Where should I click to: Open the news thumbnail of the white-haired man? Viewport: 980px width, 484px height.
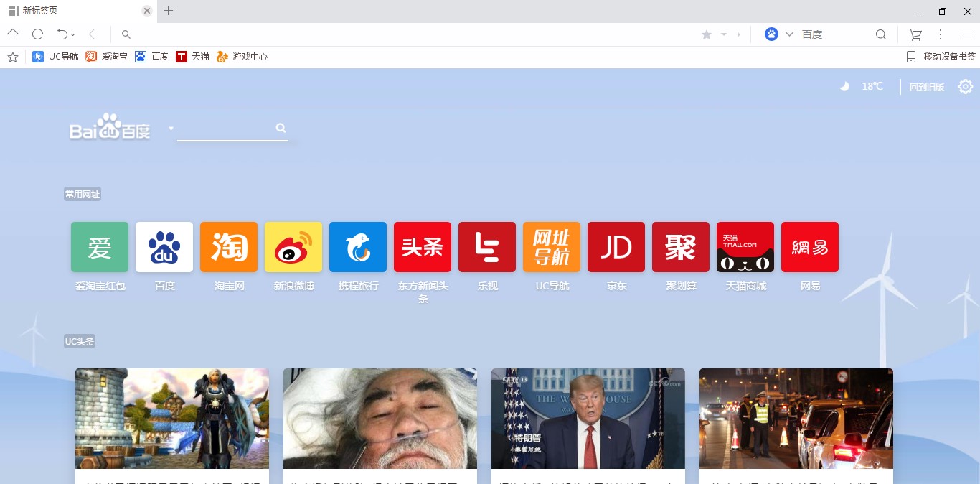[380, 419]
